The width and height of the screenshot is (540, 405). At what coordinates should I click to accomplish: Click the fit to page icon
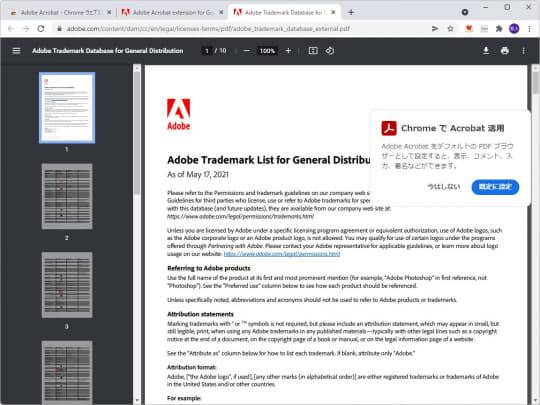tap(313, 51)
